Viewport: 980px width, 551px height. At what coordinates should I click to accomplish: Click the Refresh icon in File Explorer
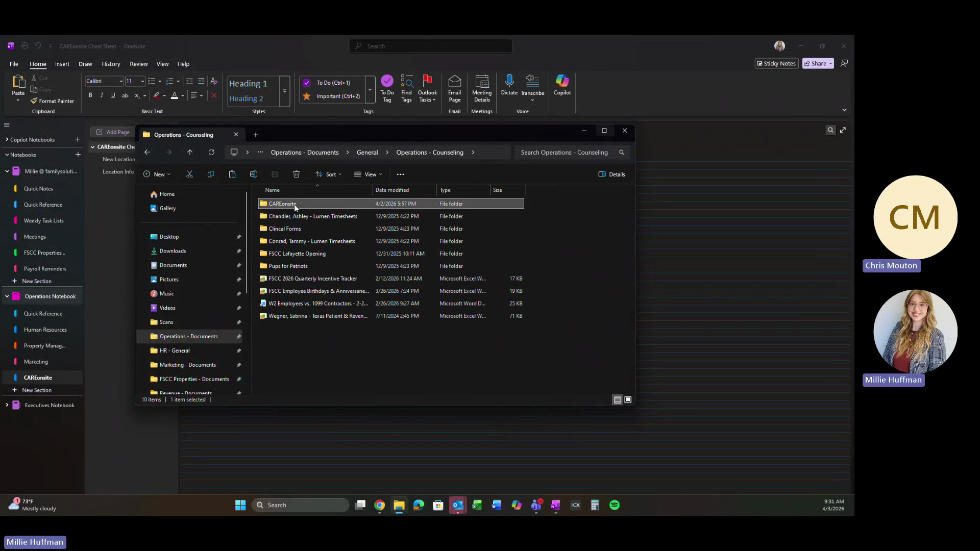click(x=211, y=153)
